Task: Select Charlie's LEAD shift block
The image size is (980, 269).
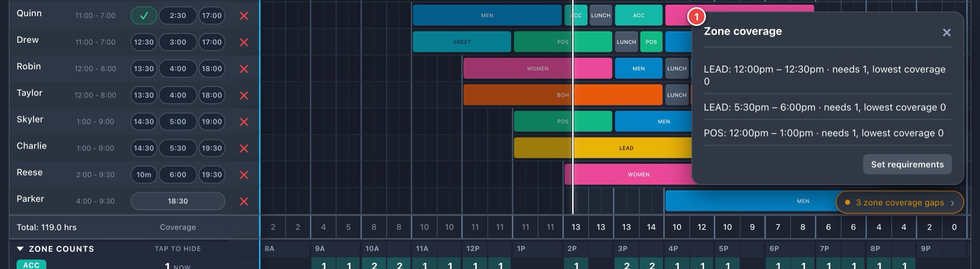Action: click(603, 148)
